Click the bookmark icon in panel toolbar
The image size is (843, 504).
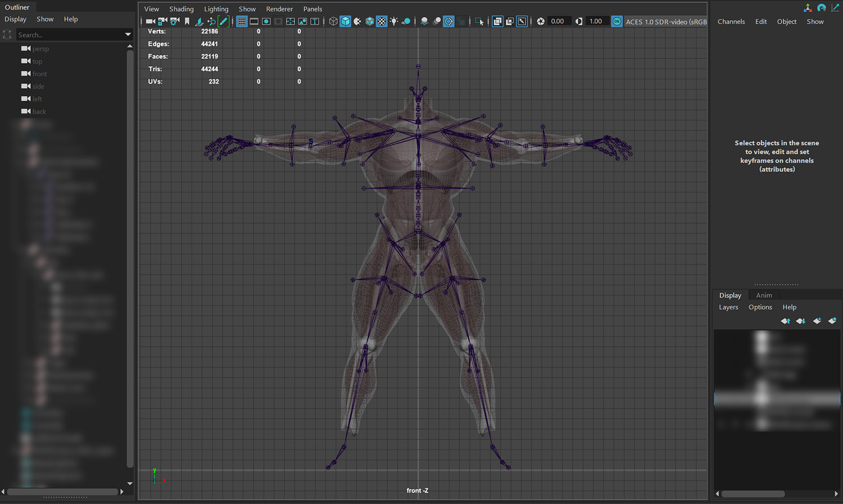click(187, 21)
